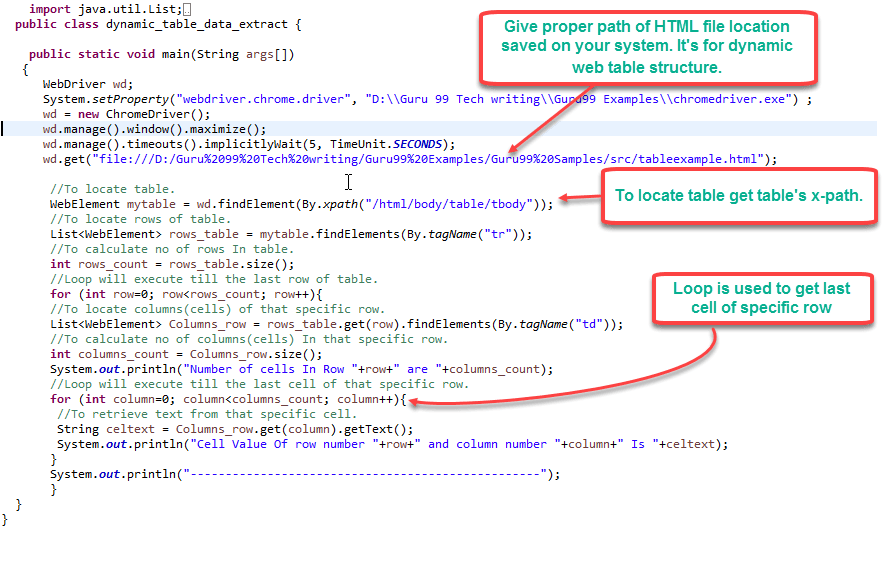Click the green HTML file path callout
The image size is (887, 570).
tap(647, 47)
